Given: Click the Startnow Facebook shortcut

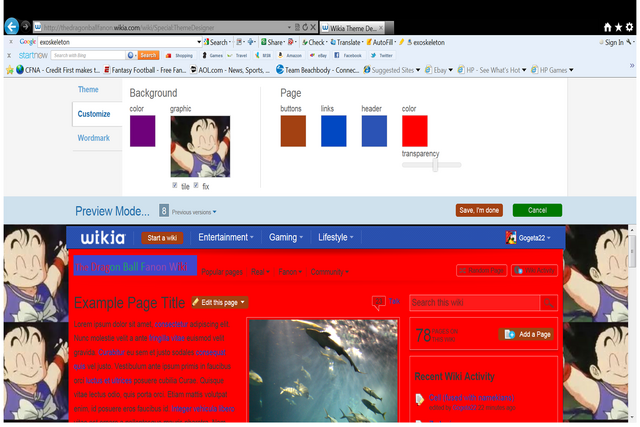Looking at the screenshot, I should (348, 56).
